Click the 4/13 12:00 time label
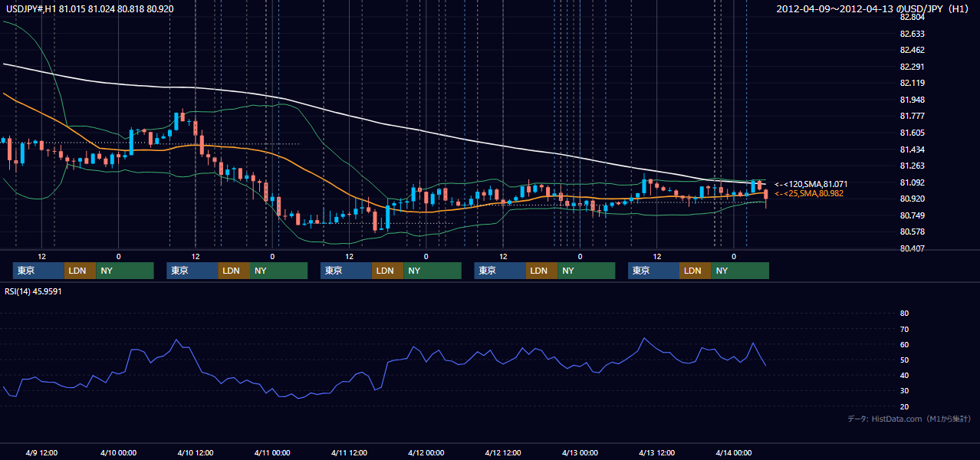 coord(656,452)
